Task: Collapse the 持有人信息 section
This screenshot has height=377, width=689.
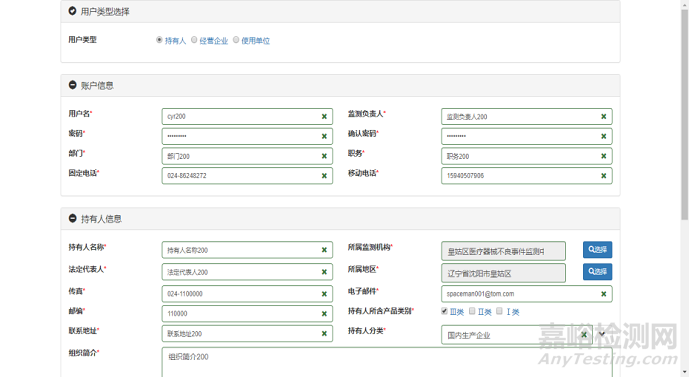Action: pos(73,218)
